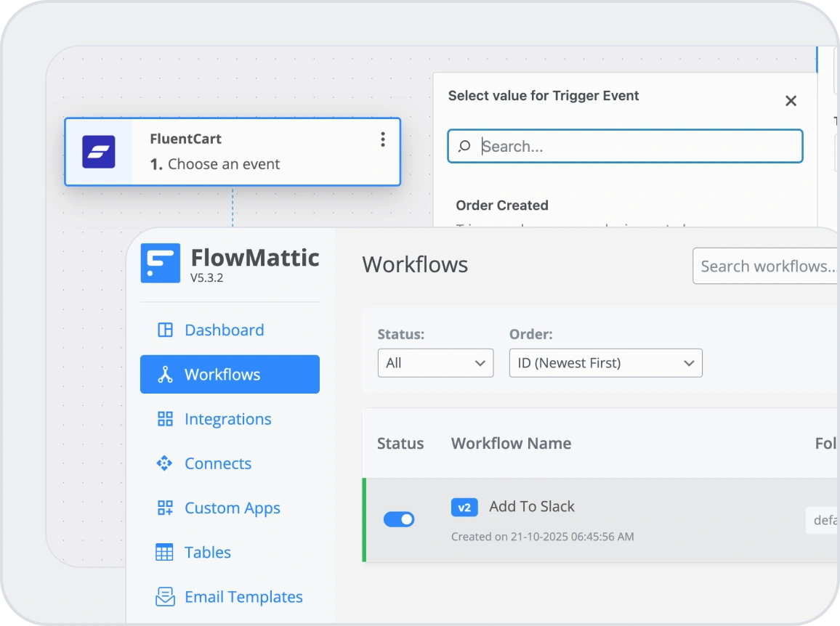Open the Add To Slack workflow
Screen dimensions: 840x626
531,507
